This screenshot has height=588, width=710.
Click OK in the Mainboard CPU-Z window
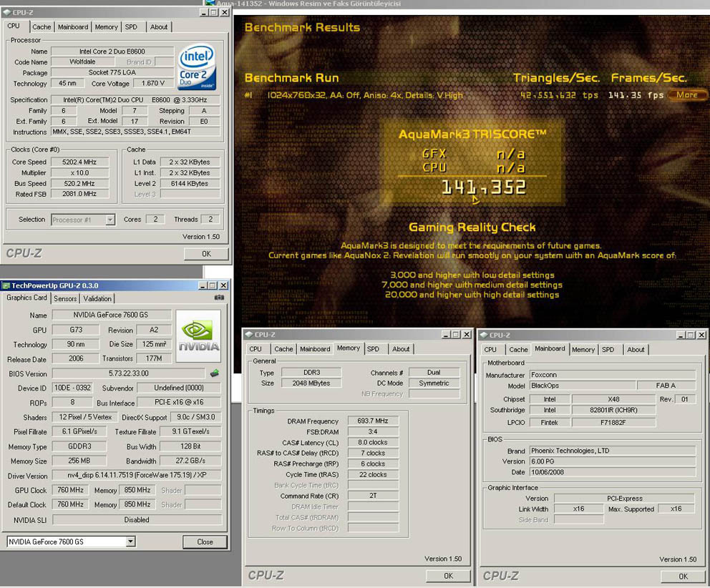[x=683, y=577]
